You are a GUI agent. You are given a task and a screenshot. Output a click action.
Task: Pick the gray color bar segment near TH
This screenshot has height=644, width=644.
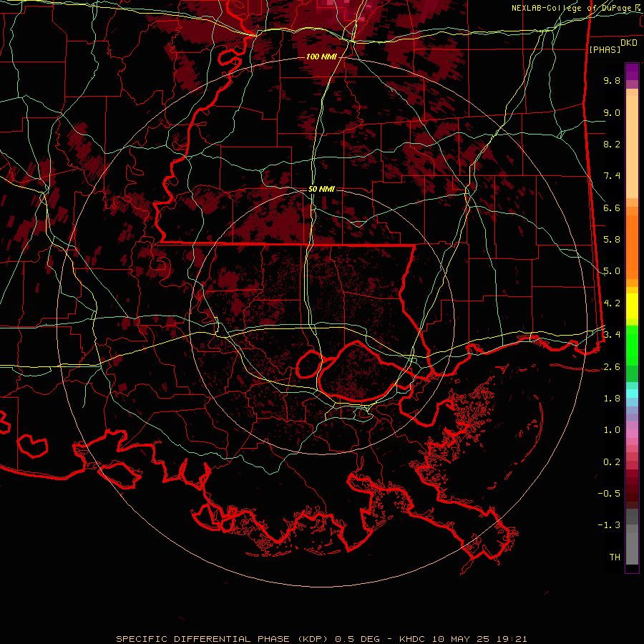coord(632,548)
